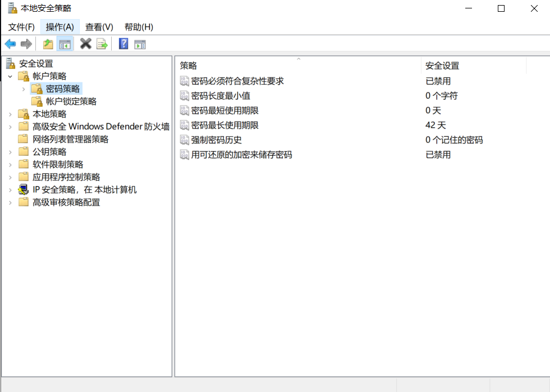
Task: Click the IP 安全策略 computer icon
Action: [x=24, y=190]
